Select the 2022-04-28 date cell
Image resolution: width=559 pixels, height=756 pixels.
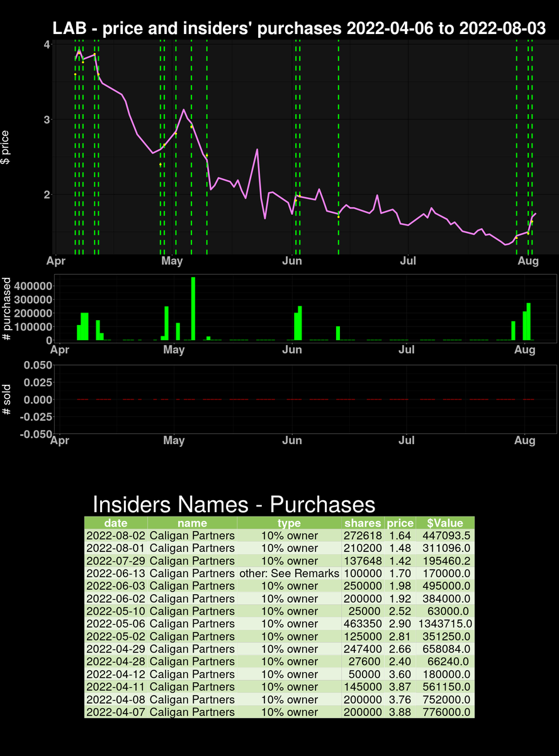116,661
